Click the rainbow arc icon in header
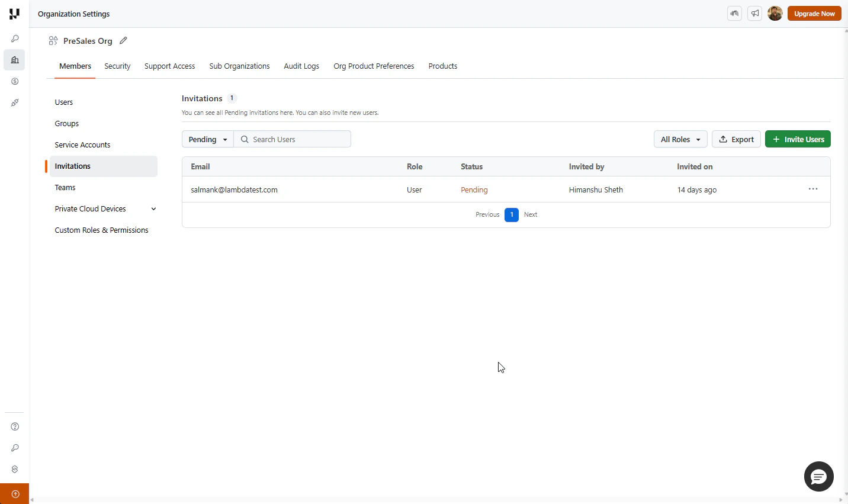This screenshot has width=848, height=504. [x=734, y=14]
